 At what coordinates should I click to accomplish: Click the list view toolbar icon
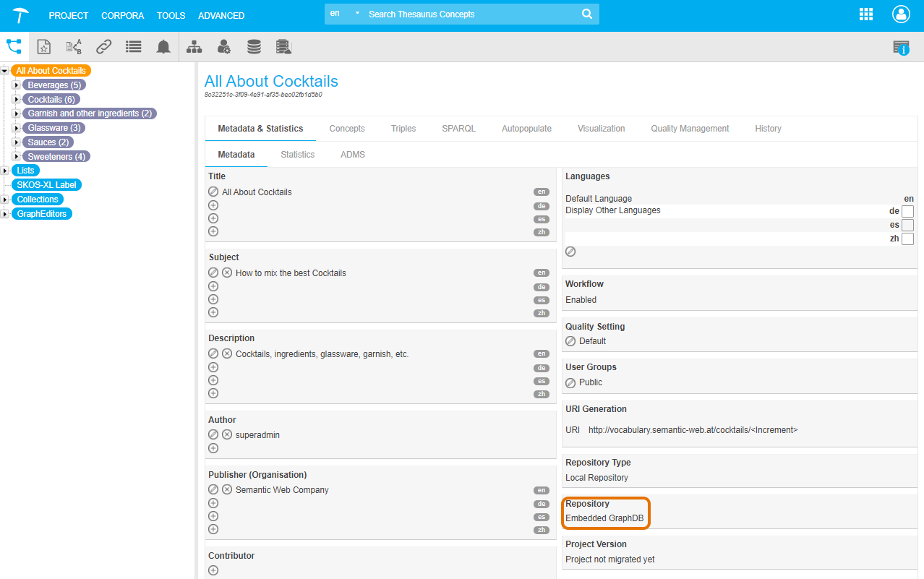133,47
